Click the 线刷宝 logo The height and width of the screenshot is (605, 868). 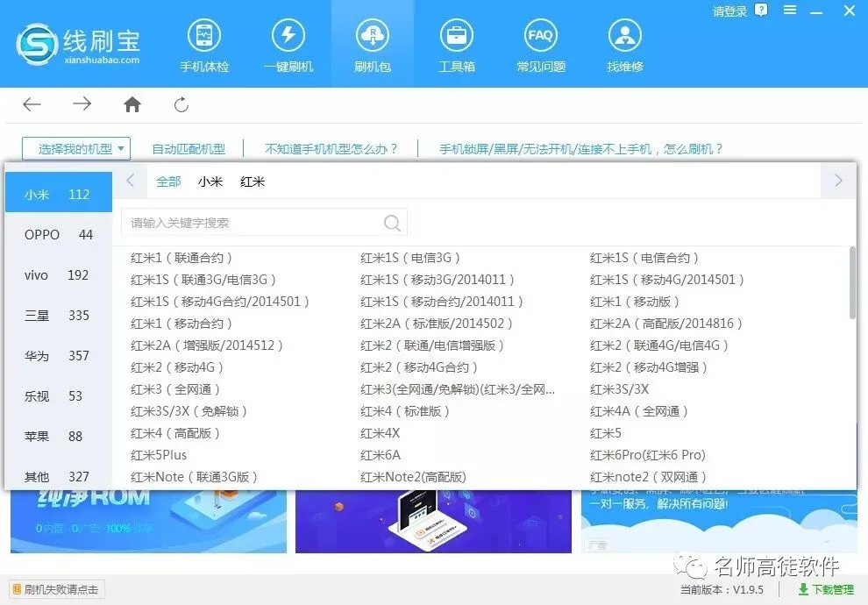78,45
